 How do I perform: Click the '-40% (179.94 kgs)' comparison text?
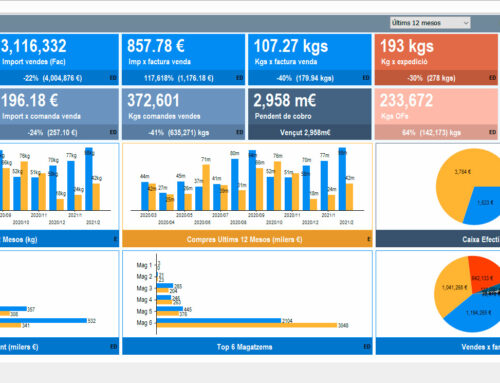coord(305,78)
